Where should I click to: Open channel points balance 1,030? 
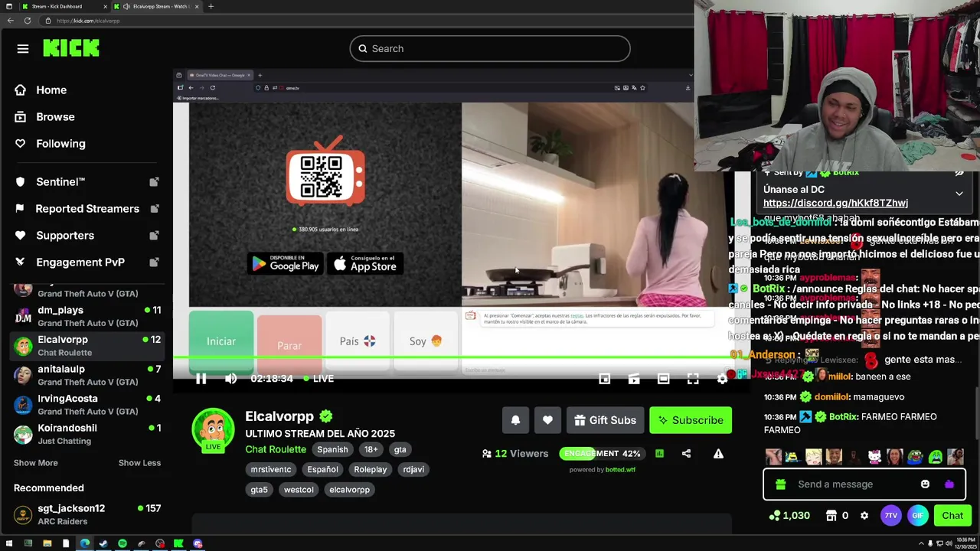[789, 516]
